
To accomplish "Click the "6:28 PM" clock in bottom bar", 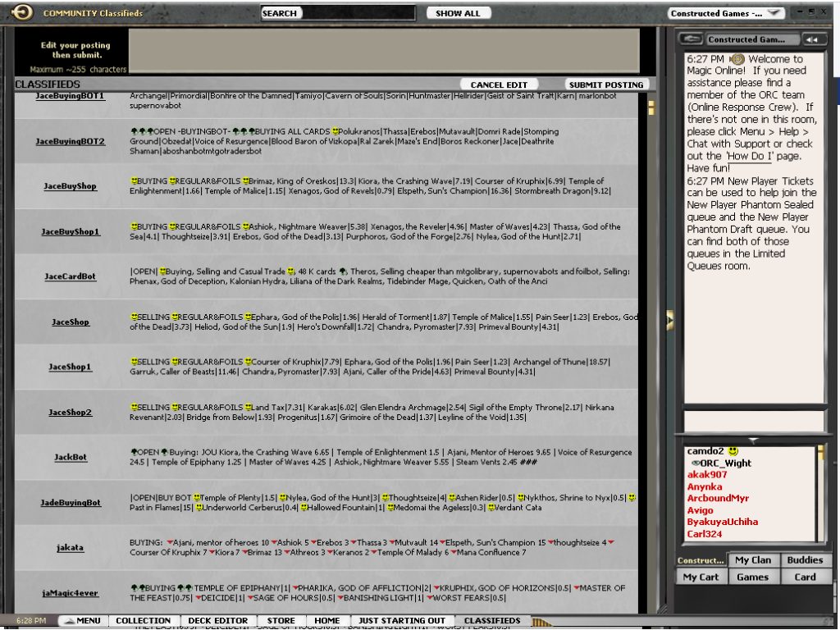I will [31, 620].
